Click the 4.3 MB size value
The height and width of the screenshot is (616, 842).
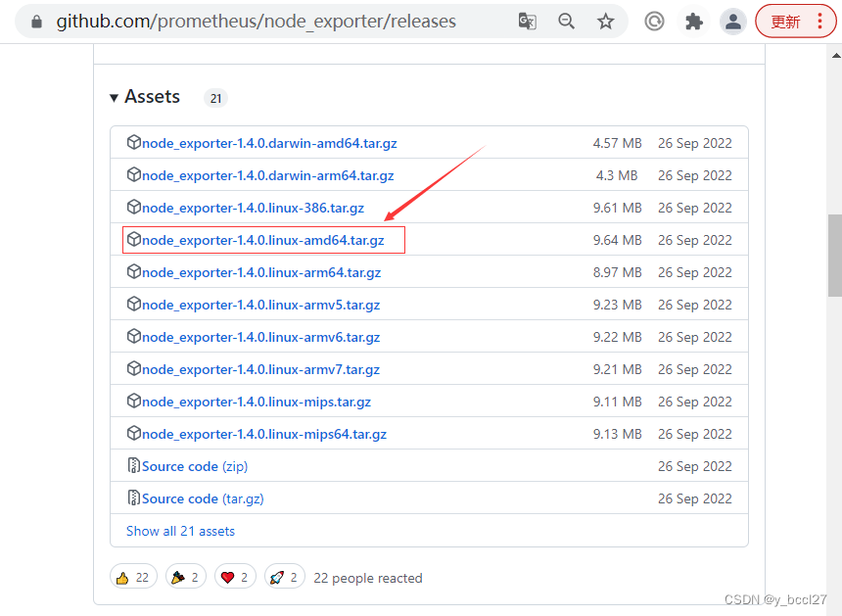click(x=617, y=175)
